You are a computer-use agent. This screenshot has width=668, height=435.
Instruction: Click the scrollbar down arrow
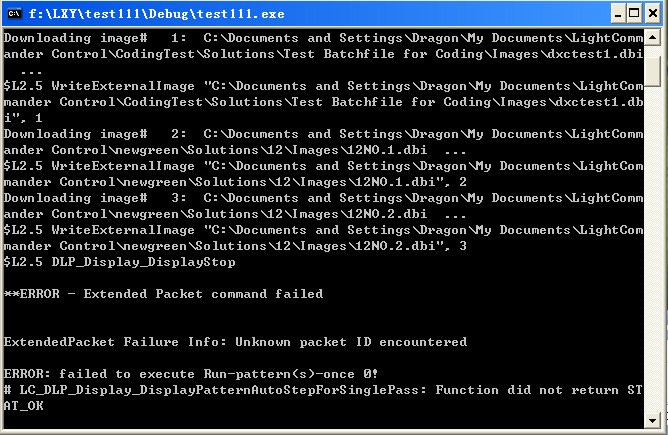pos(652,421)
